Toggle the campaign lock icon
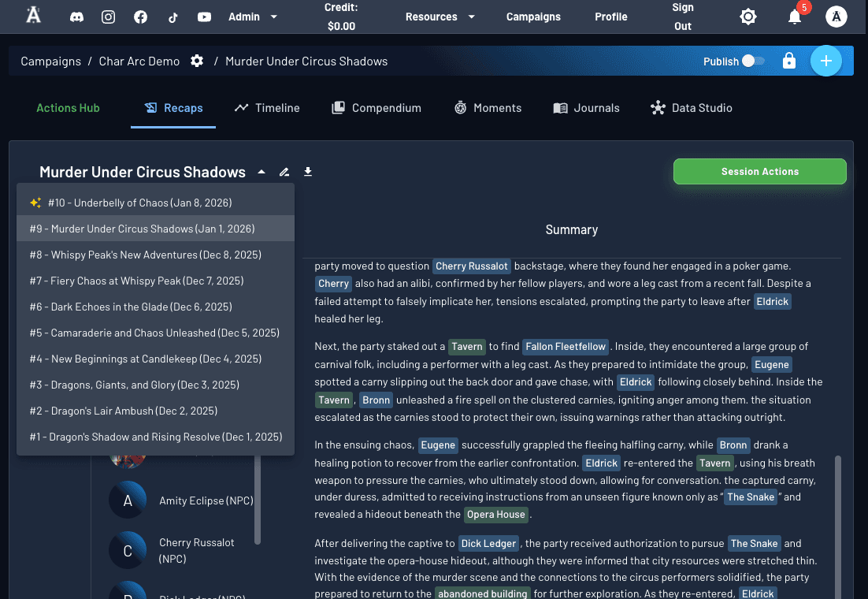 point(789,61)
